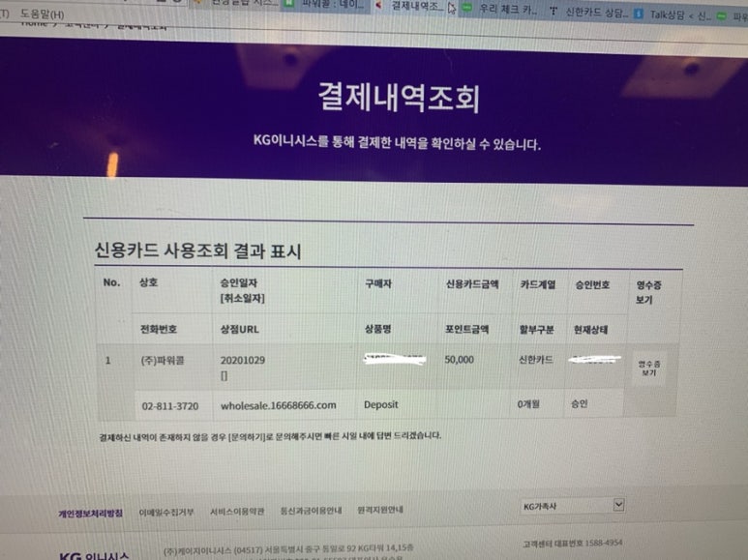Click the 신용카드금액 column header
748x560 pixels.
(472, 284)
